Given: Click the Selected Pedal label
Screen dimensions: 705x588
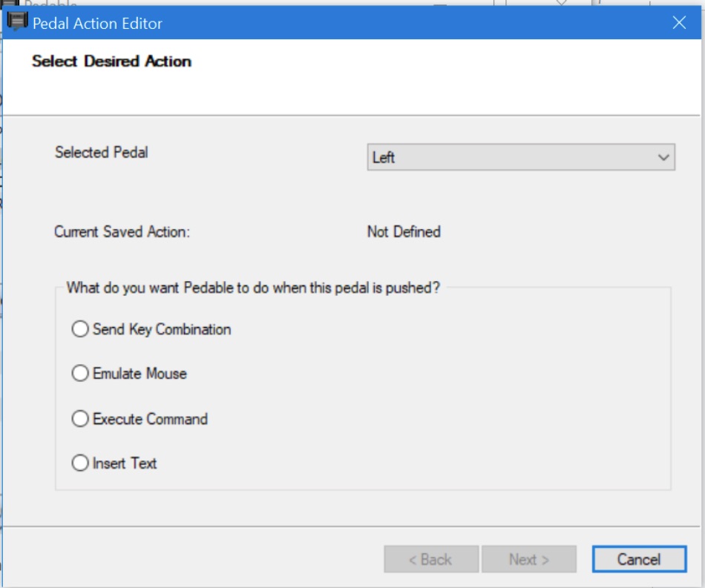Looking at the screenshot, I should coord(102,152).
